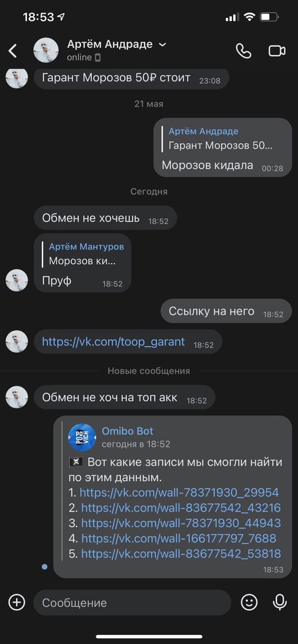Jump to quoted Артём Мантуров reply message
Image resolution: width=298 pixels, height=644 pixels.
[x=83, y=254]
